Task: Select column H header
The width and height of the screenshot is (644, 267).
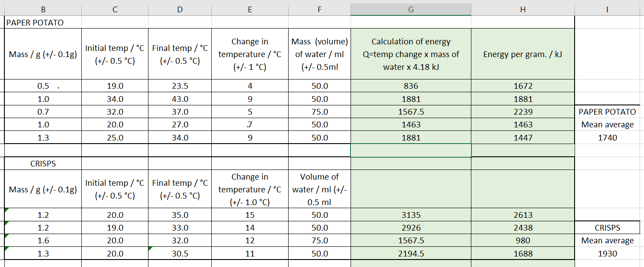Action: coord(523,10)
